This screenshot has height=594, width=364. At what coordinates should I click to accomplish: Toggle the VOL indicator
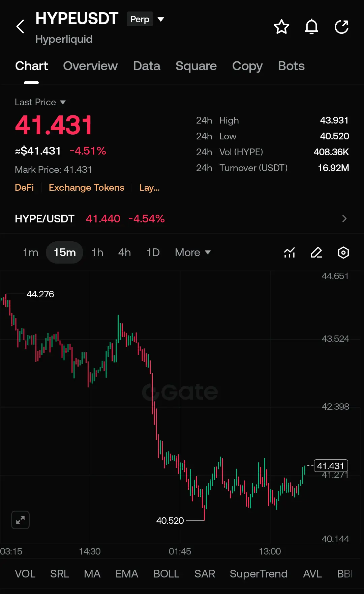[x=25, y=574]
